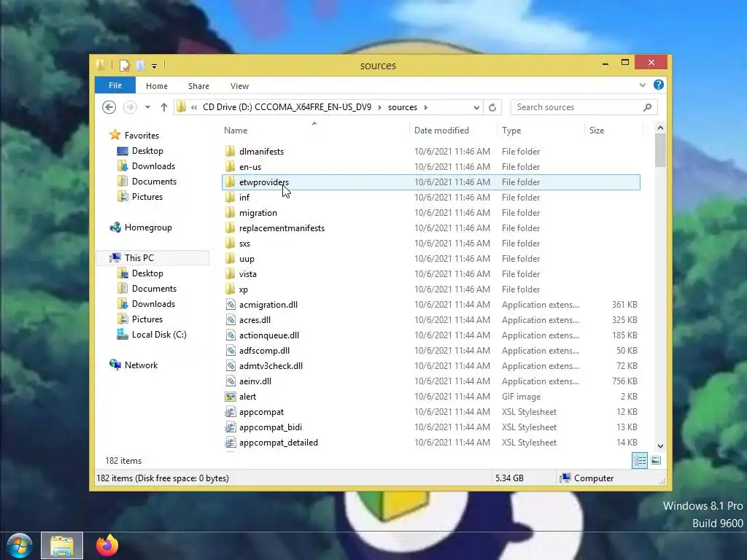Screen dimensions: 747x560
Task: Select the inf folder icon
Action: (x=230, y=197)
